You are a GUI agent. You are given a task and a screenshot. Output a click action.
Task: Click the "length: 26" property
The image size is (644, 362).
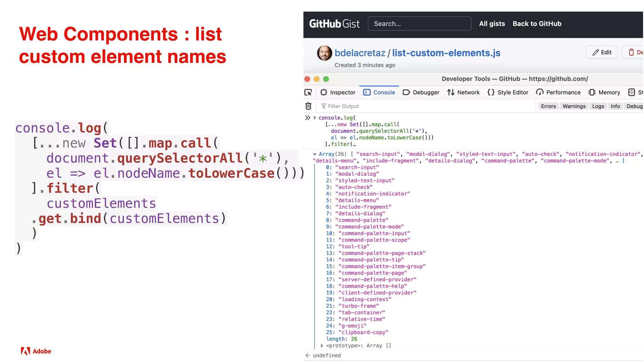point(341,339)
